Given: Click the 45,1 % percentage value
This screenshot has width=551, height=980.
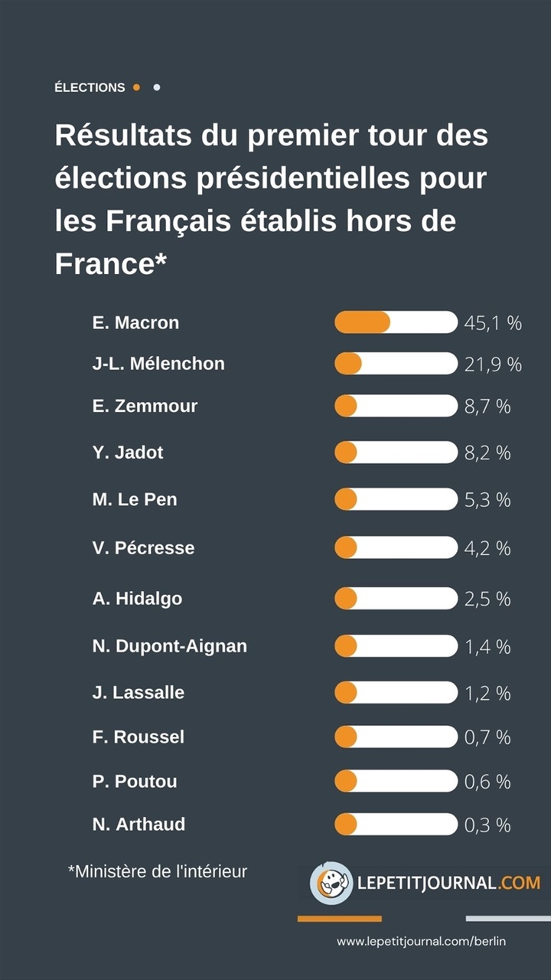Looking at the screenshot, I should pyautogui.click(x=493, y=323).
